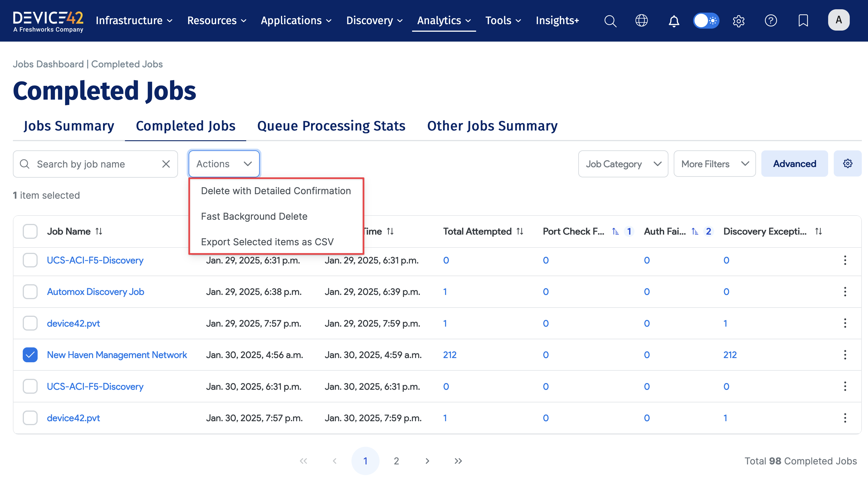Uncheck New Haven Management Network checkbox
Viewport: 868px width, 495px height.
(30, 355)
